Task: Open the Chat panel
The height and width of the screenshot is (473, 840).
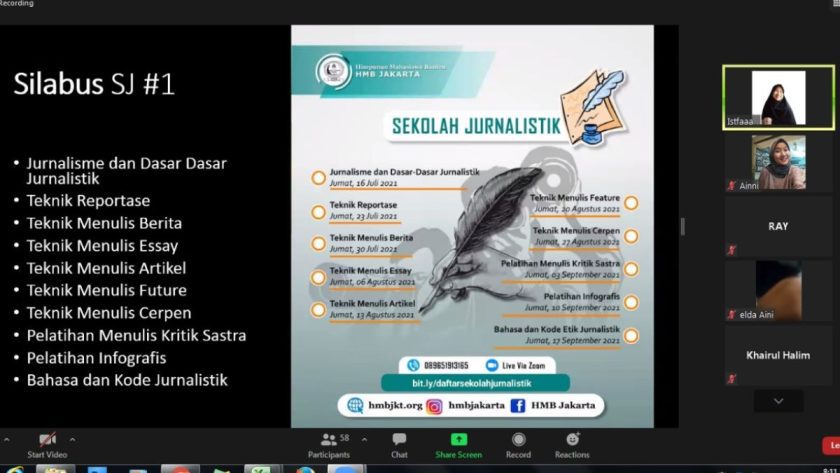Action: (x=399, y=440)
